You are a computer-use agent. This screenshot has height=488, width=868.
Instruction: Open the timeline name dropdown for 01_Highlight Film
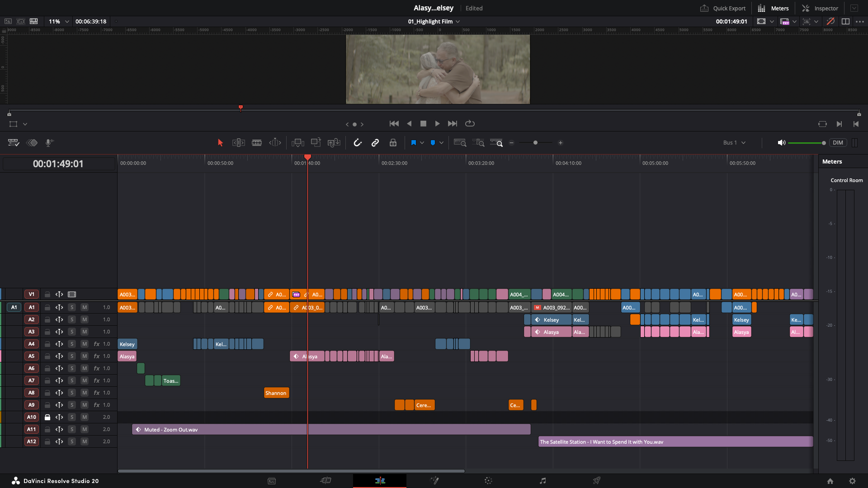458,21
